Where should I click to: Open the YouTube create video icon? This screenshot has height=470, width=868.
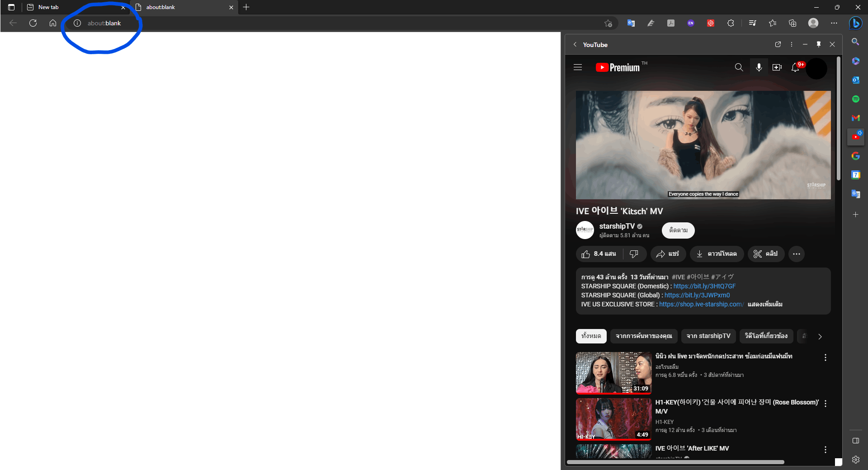coord(777,67)
